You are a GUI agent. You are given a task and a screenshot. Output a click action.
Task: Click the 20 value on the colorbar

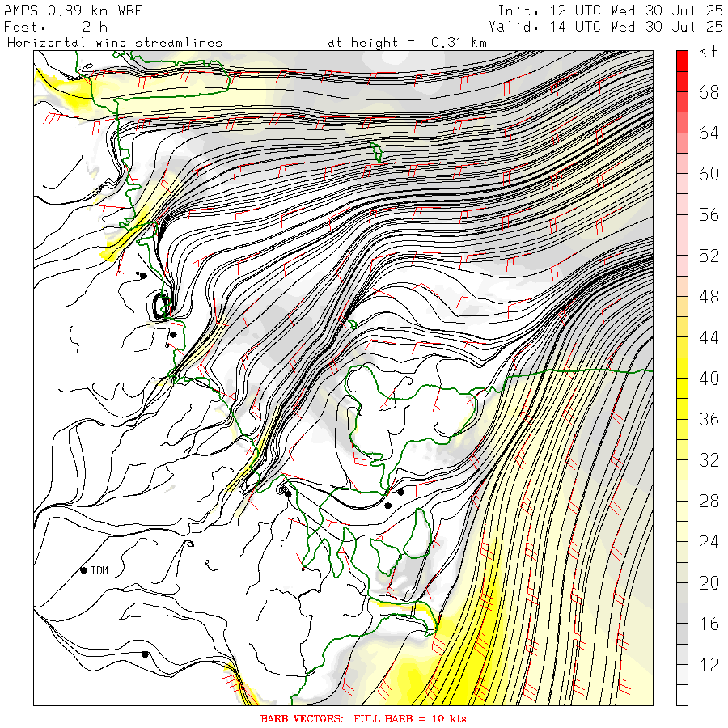(x=709, y=582)
